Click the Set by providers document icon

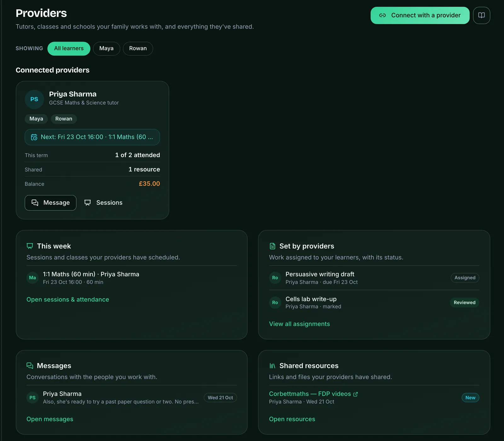272,246
